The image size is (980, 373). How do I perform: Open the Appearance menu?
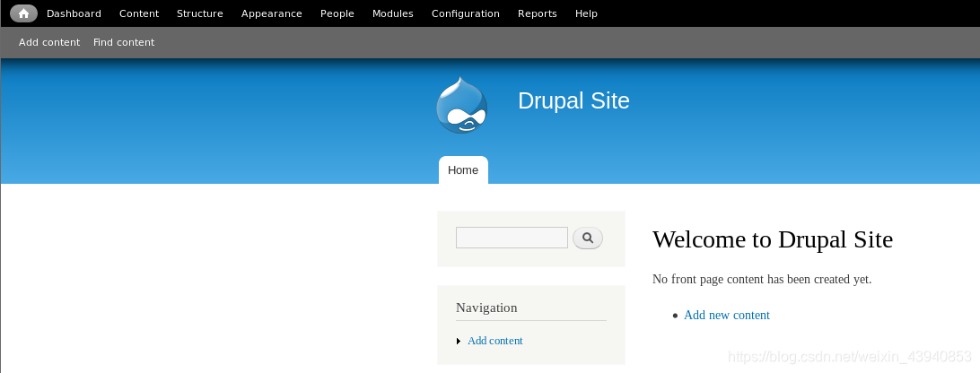point(272,13)
